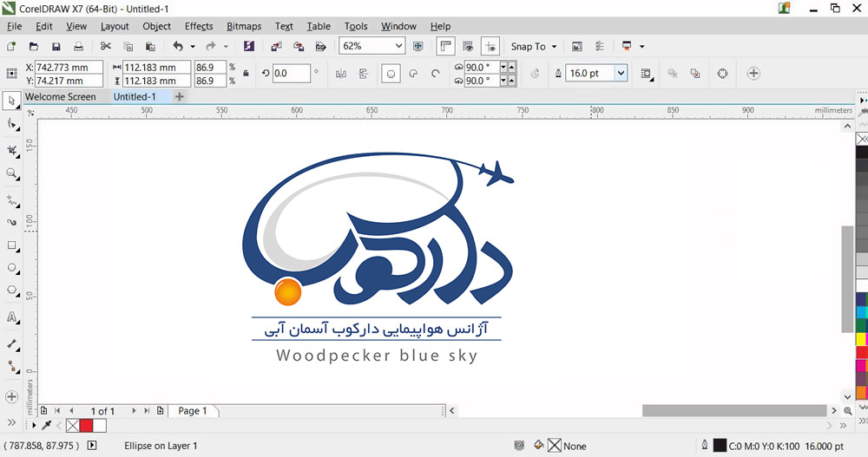Choose the Ellipse shape mode
The width and height of the screenshot is (868, 457).
[x=391, y=74]
